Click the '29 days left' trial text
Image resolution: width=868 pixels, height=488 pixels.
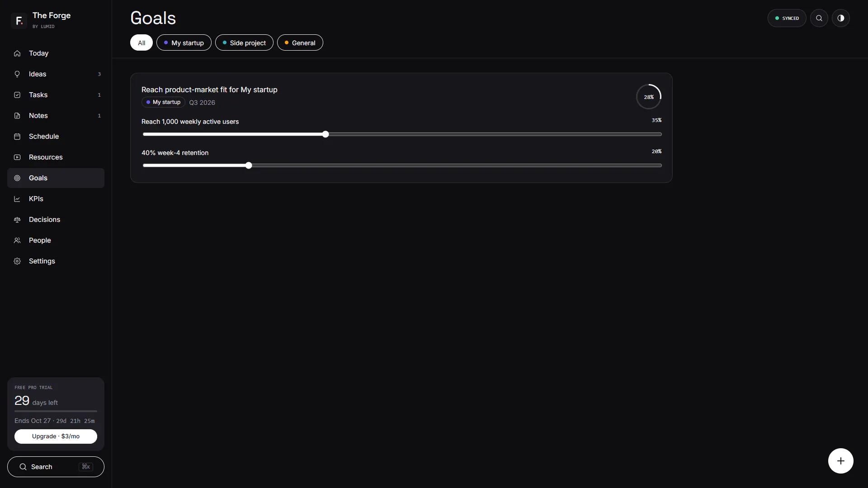(x=36, y=401)
